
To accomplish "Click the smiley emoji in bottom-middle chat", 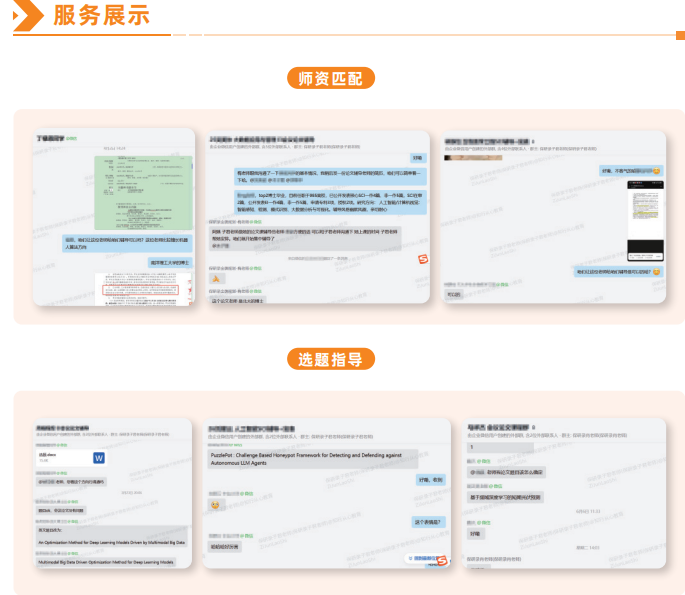I will tap(214, 507).
